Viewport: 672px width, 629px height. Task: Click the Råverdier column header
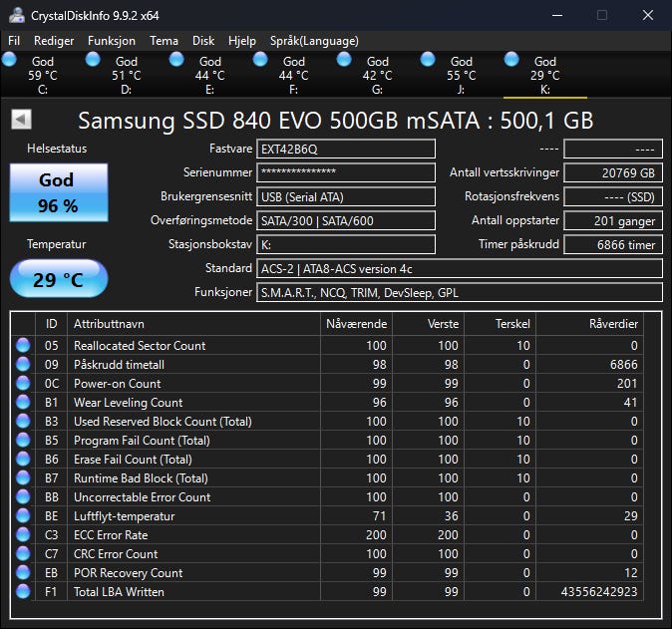click(589, 324)
